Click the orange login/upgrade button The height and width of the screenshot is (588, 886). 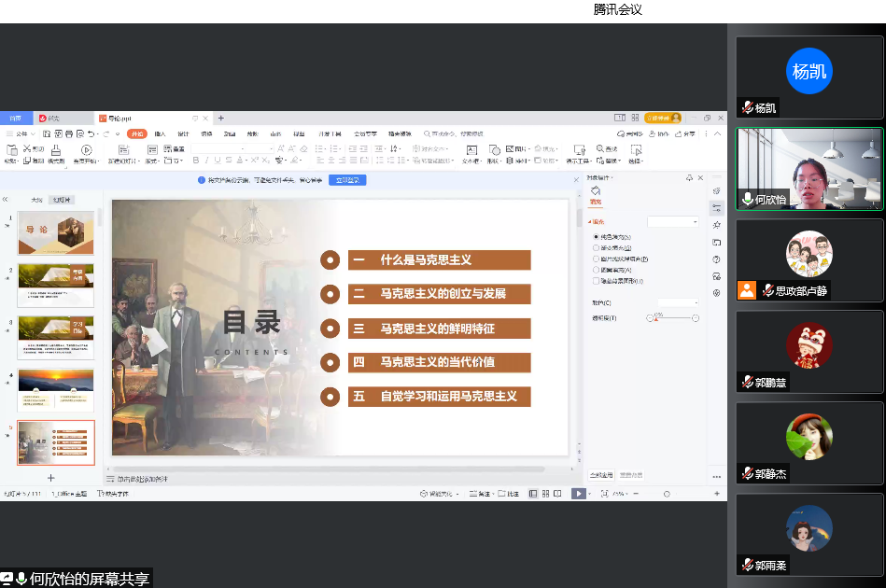click(663, 118)
